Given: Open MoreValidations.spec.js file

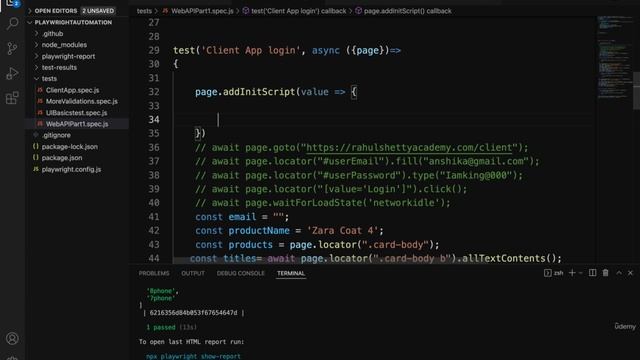Looking at the screenshot, I should pyautogui.click(x=82, y=101).
